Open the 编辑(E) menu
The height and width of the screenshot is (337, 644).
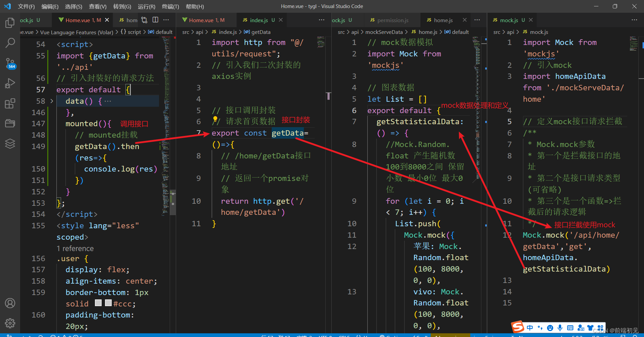point(50,6)
